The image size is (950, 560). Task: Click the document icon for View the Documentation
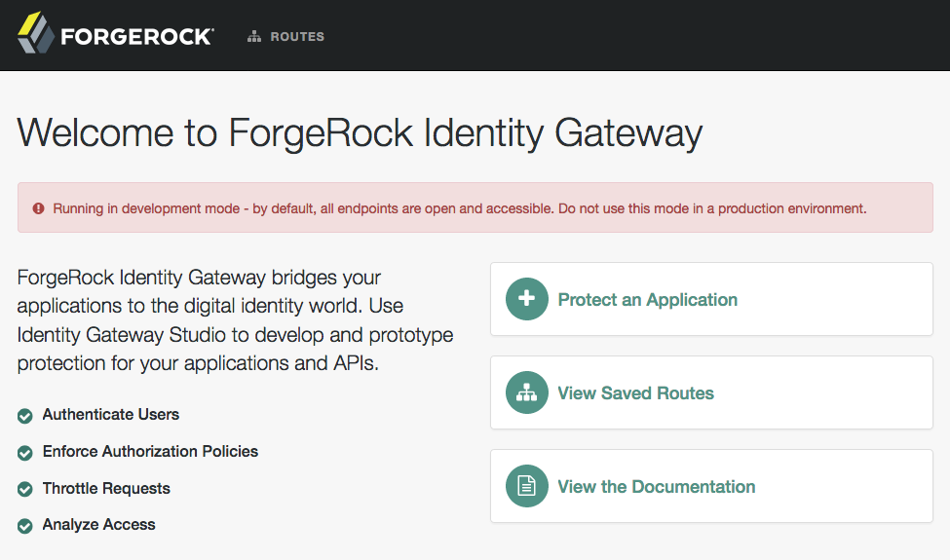click(x=526, y=486)
